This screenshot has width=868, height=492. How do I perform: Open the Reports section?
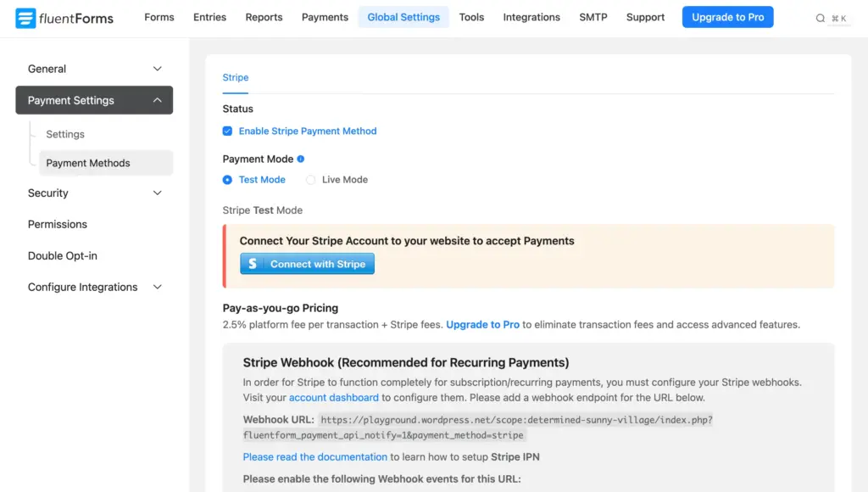(264, 17)
